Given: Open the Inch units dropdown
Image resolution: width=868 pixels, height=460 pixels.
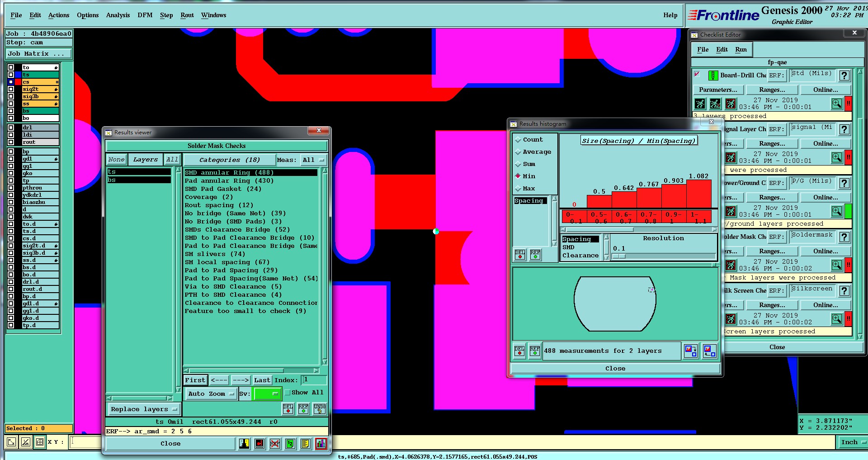Looking at the screenshot, I should (853, 442).
